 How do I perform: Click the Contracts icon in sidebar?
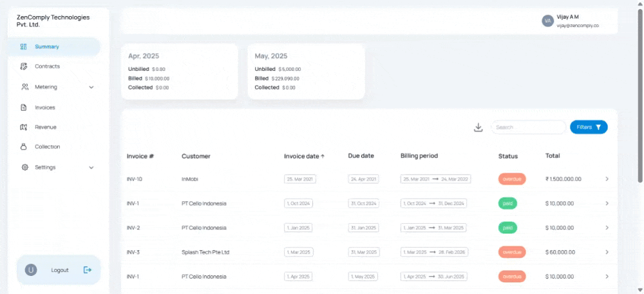(23, 66)
